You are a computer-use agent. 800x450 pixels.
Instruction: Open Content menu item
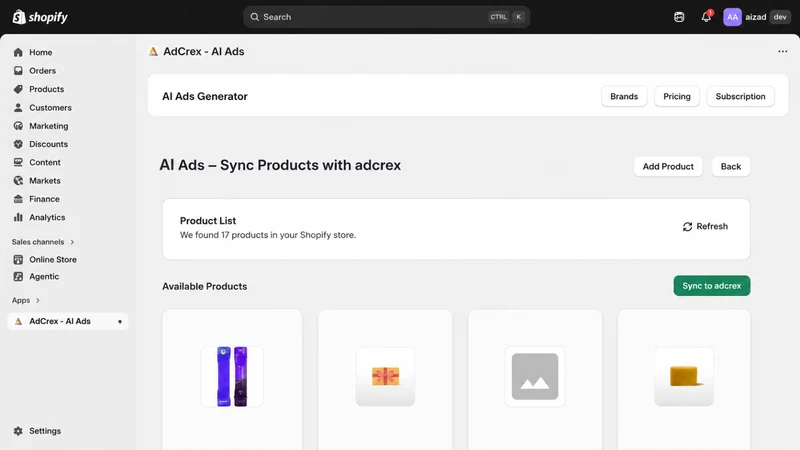point(44,162)
